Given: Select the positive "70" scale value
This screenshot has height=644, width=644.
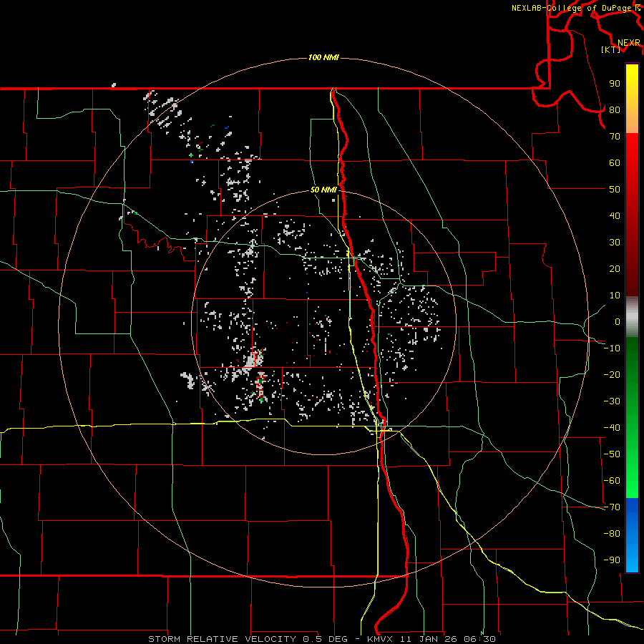Looking at the screenshot, I should pyautogui.click(x=615, y=137).
